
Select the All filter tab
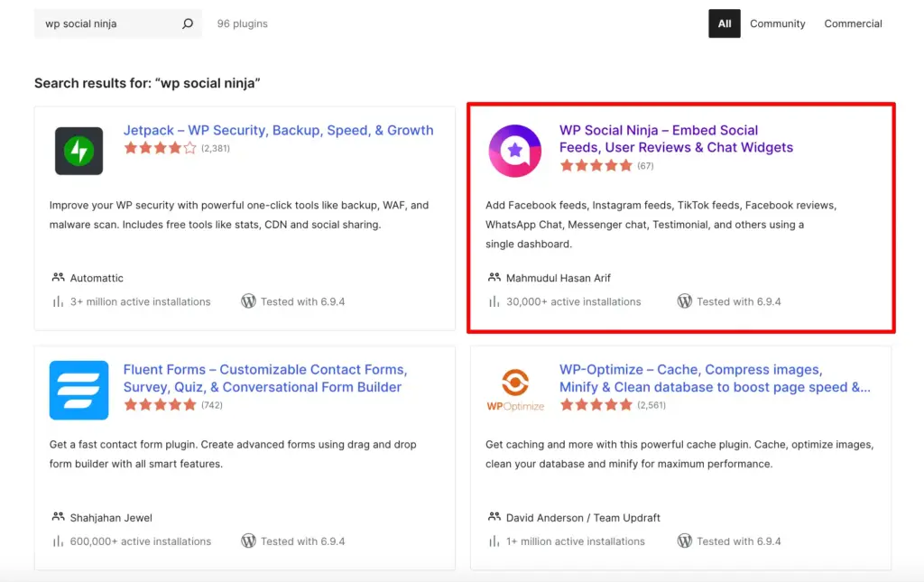[x=724, y=23]
